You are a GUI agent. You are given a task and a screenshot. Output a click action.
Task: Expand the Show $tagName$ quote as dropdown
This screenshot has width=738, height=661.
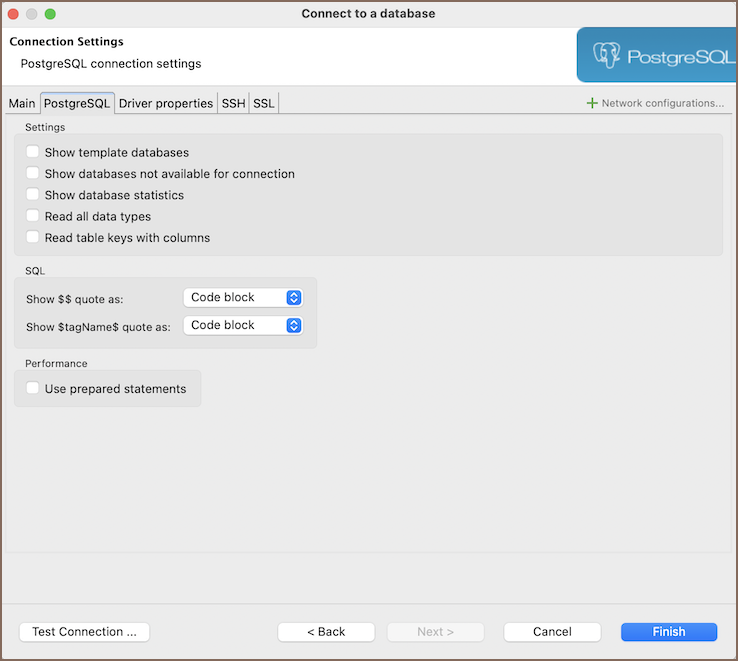click(243, 325)
